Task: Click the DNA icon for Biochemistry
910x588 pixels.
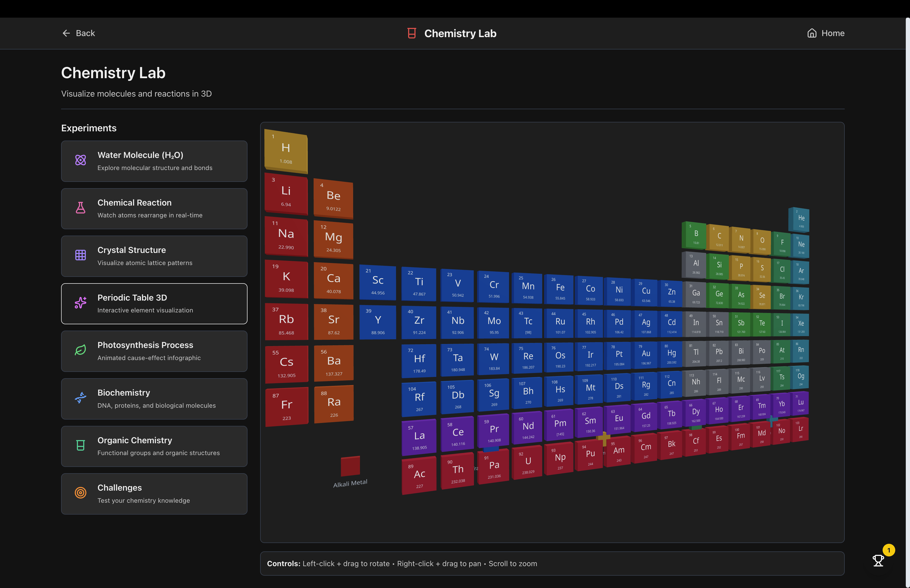Action: [81, 397]
